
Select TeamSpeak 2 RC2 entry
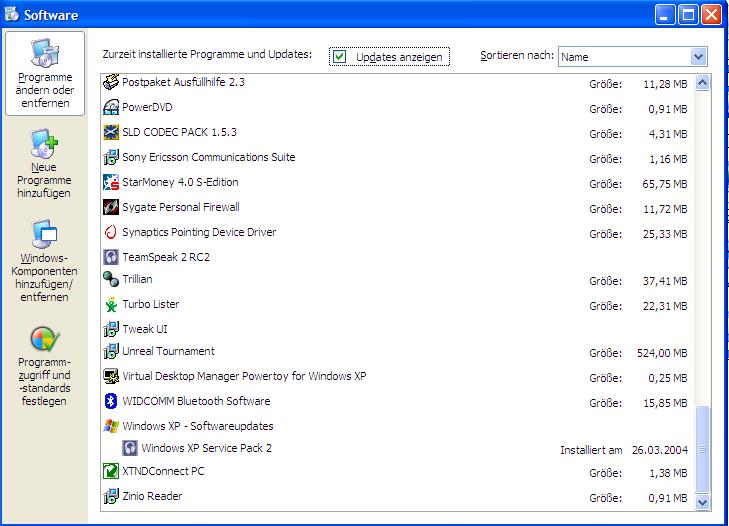coord(166,257)
